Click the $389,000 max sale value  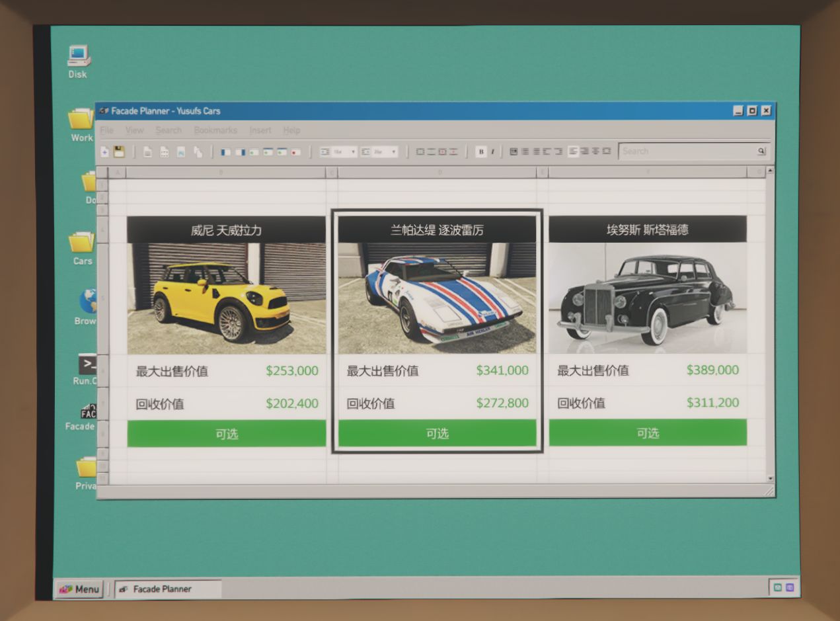(712, 370)
